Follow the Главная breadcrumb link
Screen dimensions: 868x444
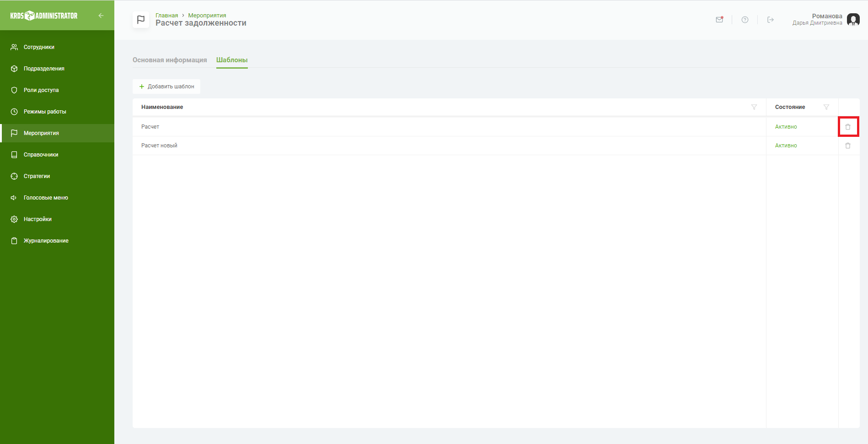[x=166, y=16]
